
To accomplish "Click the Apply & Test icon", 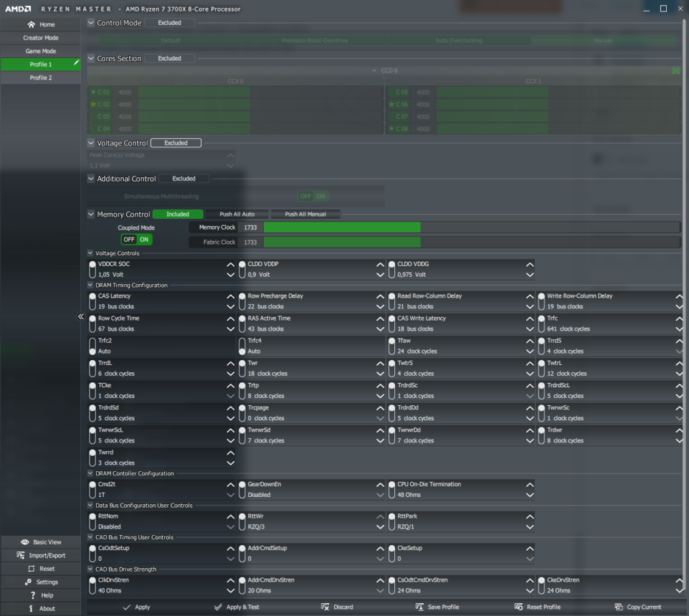I will point(218,607).
